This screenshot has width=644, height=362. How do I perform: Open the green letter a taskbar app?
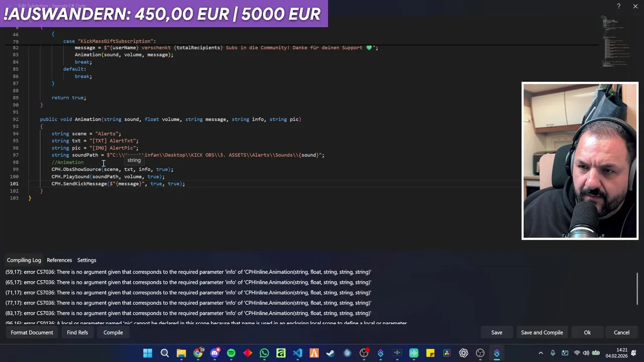tap(281, 353)
